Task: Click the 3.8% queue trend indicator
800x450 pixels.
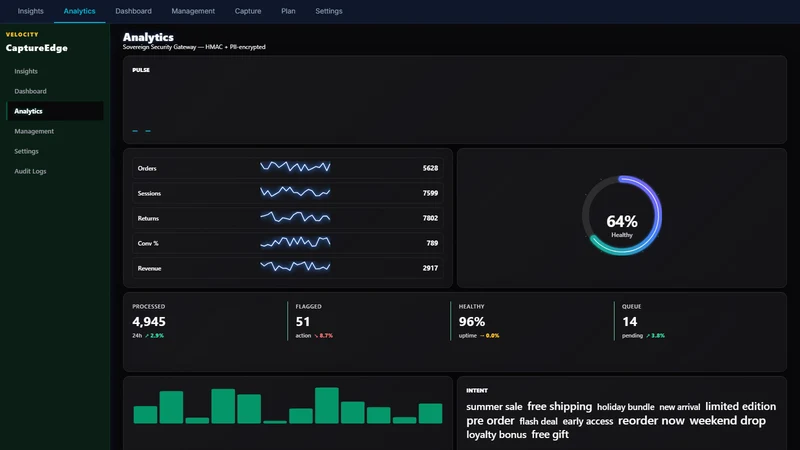Action: tap(655, 336)
